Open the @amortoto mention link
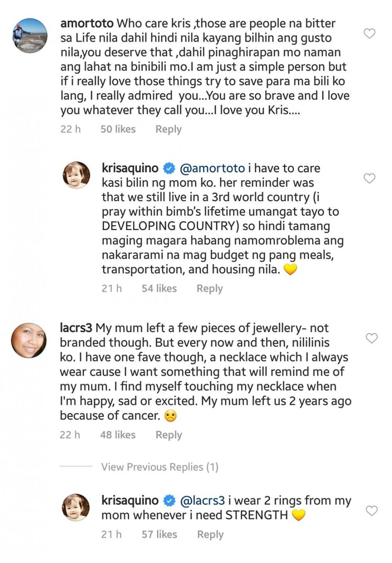 212,168
